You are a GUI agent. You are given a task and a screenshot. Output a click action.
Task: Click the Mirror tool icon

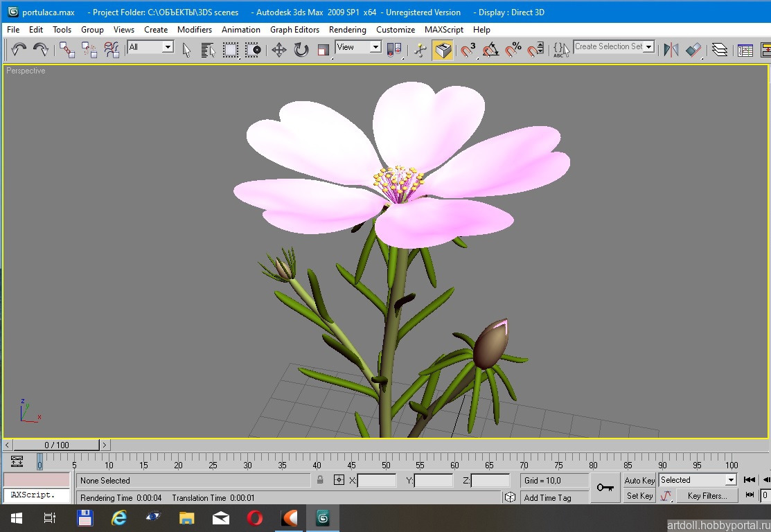click(671, 50)
